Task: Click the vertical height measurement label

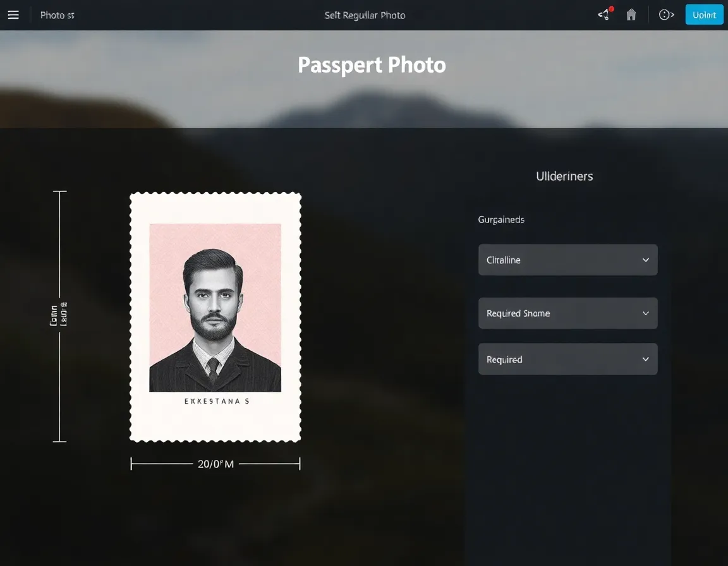Action: 59,314
